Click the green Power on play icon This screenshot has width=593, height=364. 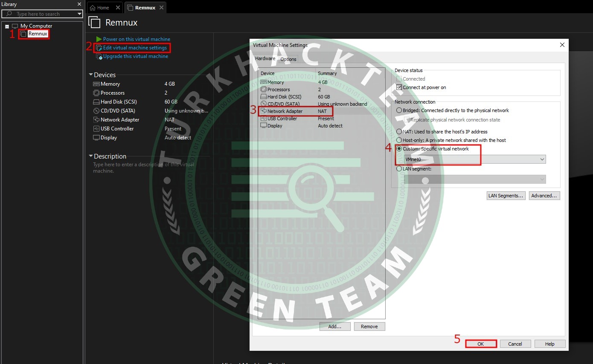pos(99,39)
